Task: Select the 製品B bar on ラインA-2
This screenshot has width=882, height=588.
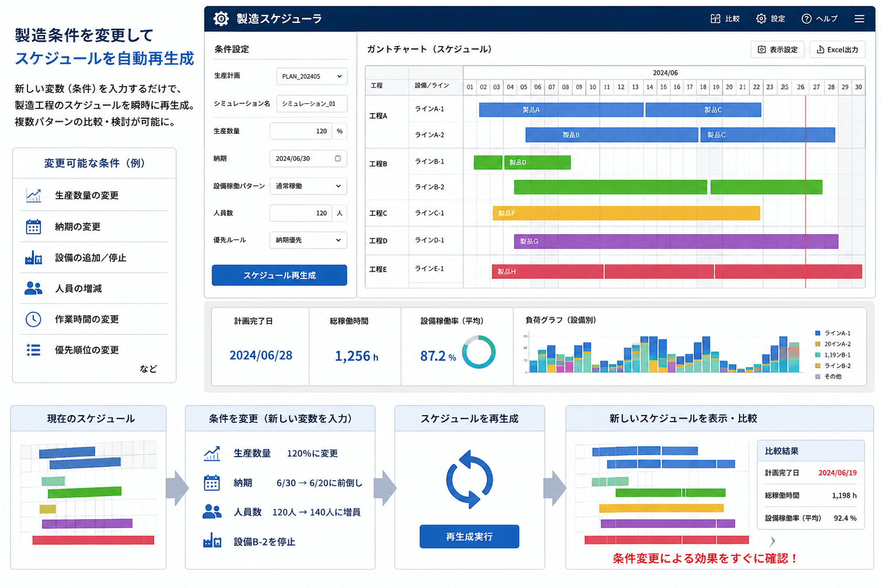Action: point(612,135)
